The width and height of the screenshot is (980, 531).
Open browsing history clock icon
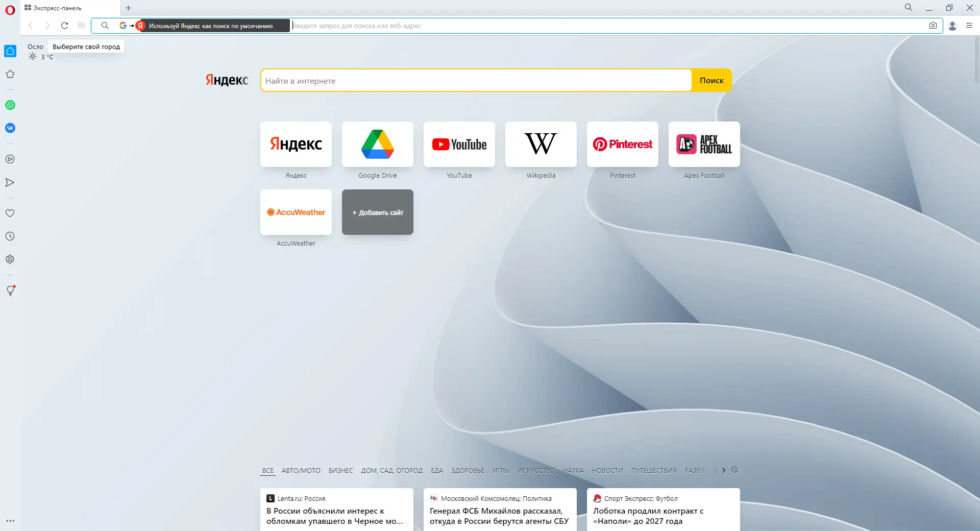pos(10,236)
